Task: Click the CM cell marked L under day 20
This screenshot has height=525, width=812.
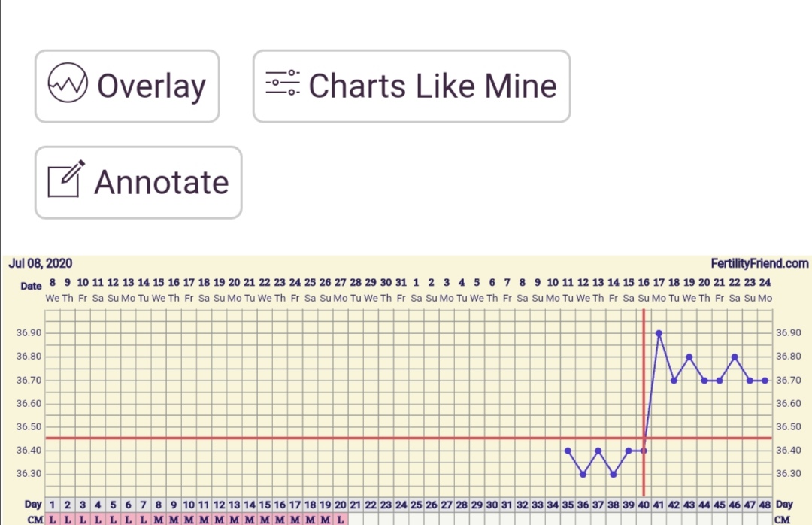Action: 341,519
